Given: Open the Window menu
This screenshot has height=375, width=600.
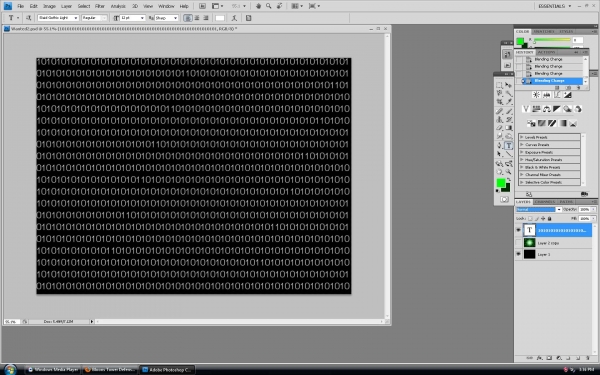Looking at the screenshot, I should click(166, 6).
